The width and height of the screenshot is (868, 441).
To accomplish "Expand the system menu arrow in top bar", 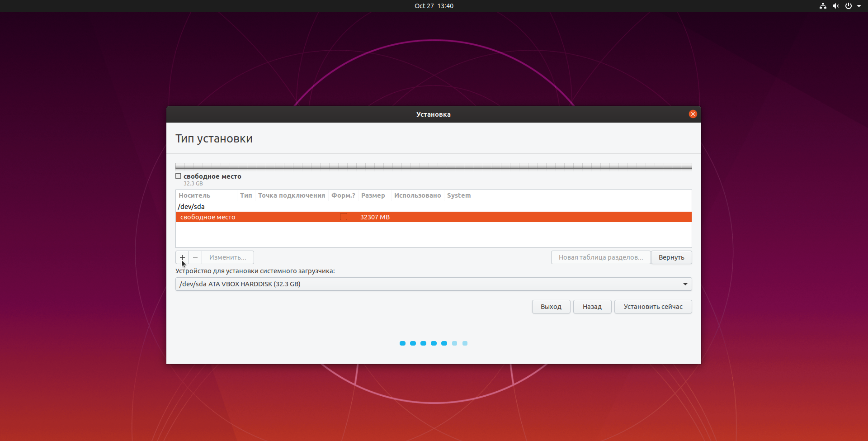I will pyautogui.click(x=859, y=6).
